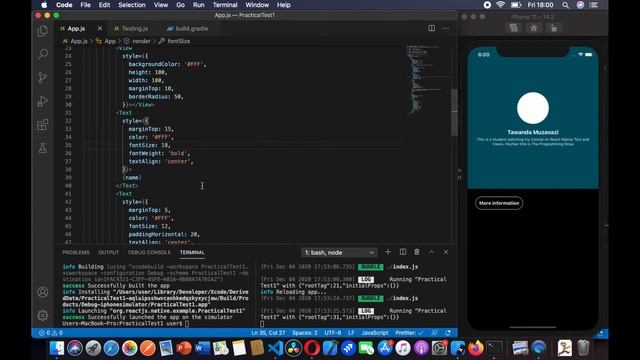This screenshot has height=360, width=640.
Task: Open Firefox from the dock
Action: click(476, 348)
